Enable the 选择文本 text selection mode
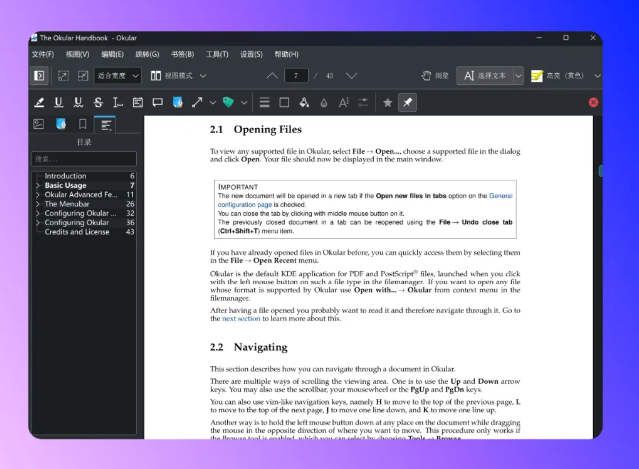This screenshot has width=639, height=469. [485, 76]
